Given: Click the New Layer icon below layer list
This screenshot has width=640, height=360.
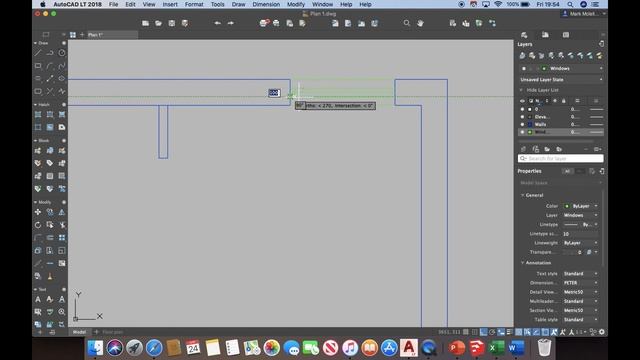Looking at the screenshot, I should (x=524, y=149).
